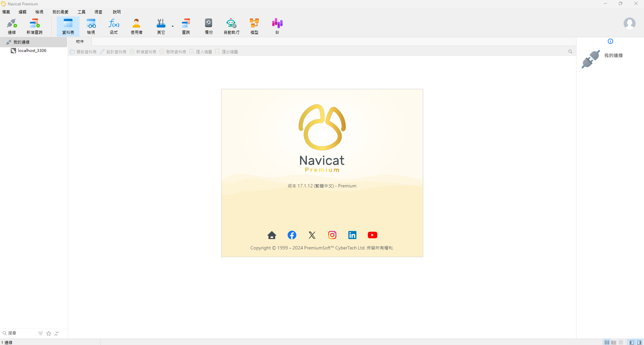
Task: Open the BI toolbar icon
Action: coord(277,26)
